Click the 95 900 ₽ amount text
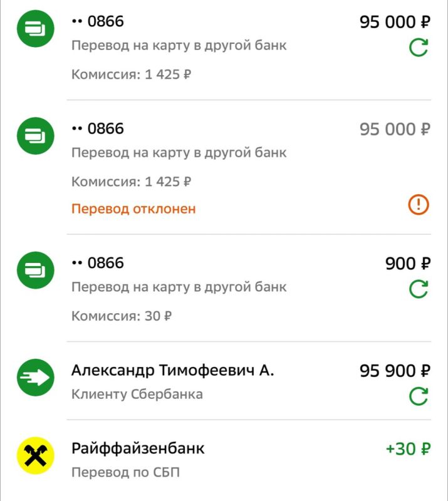 click(395, 371)
